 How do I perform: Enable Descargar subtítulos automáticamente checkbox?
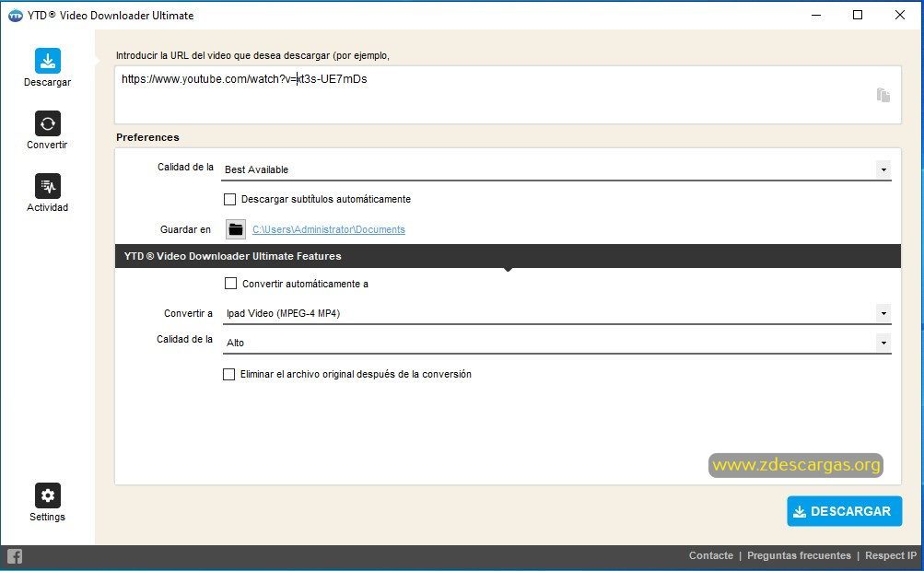point(229,199)
